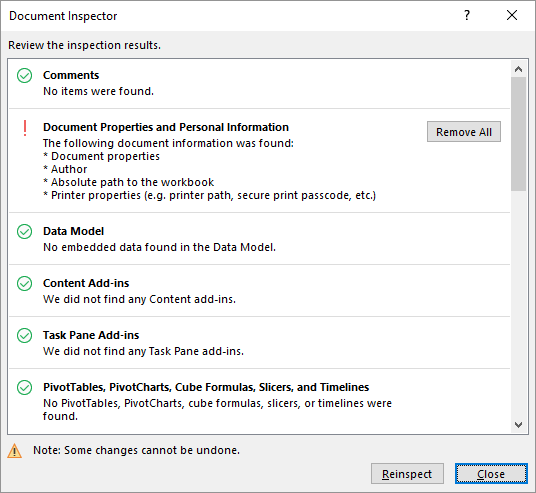Click '* Absolute path to the workbook'
The height and width of the screenshot is (493, 536).
click(x=129, y=182)
